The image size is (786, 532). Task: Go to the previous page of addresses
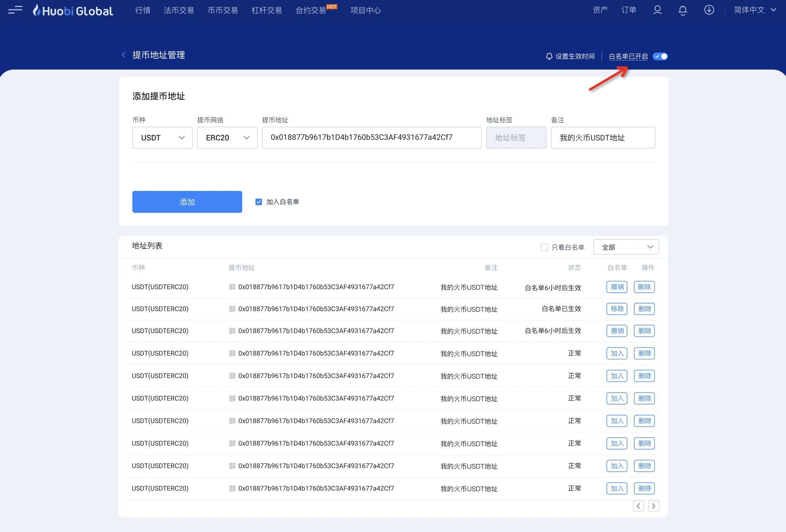[638, 506]
